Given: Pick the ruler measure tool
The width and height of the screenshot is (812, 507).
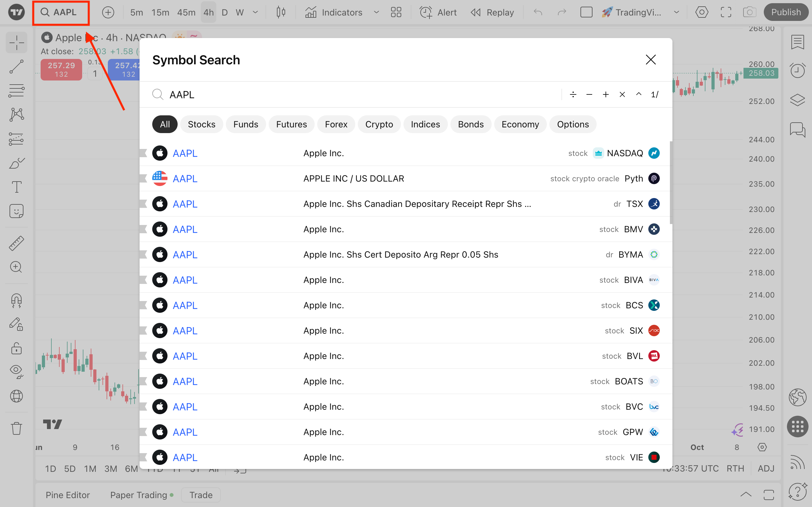Looking at the screenshot, I should 16,243.
